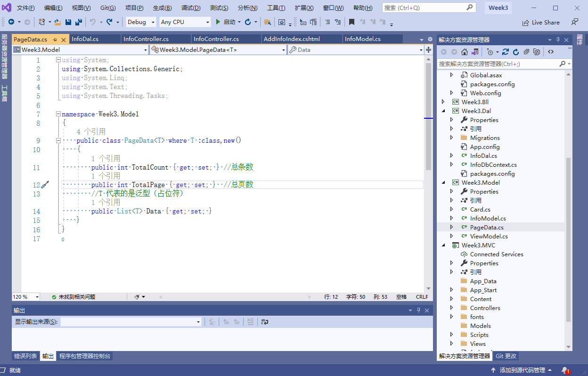Viewport: 588px width, 376px height.
Task: Click the notifications bell in the status bar
Action: pos(565,370)
